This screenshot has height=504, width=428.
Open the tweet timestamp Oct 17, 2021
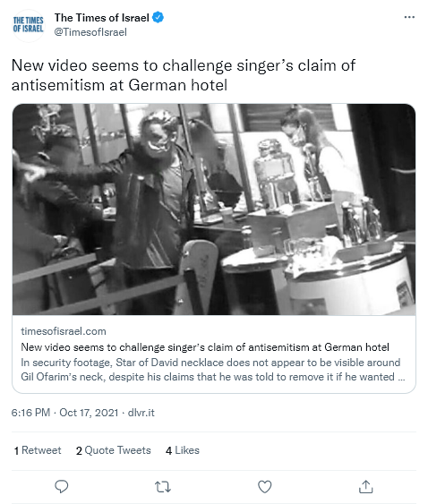click(89, 413)
